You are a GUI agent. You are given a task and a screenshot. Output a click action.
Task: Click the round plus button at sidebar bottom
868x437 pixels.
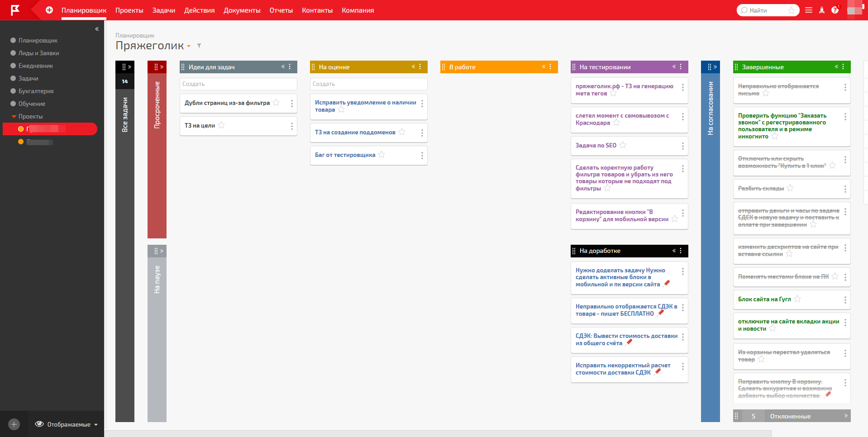pos(14,424)
